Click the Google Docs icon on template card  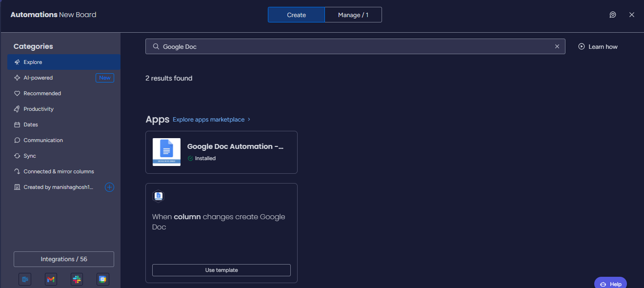(x=158, y=196)
